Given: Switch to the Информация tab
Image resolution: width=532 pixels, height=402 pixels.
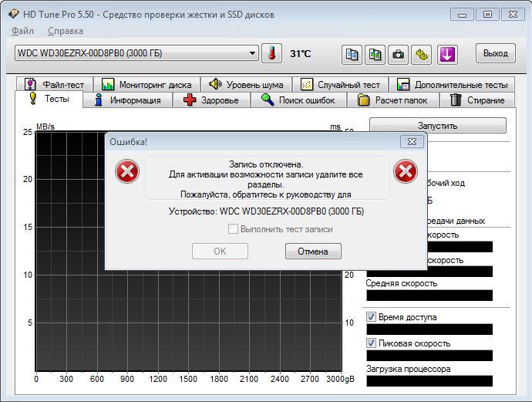Looking at the screenshot, I should click(127, 100).
